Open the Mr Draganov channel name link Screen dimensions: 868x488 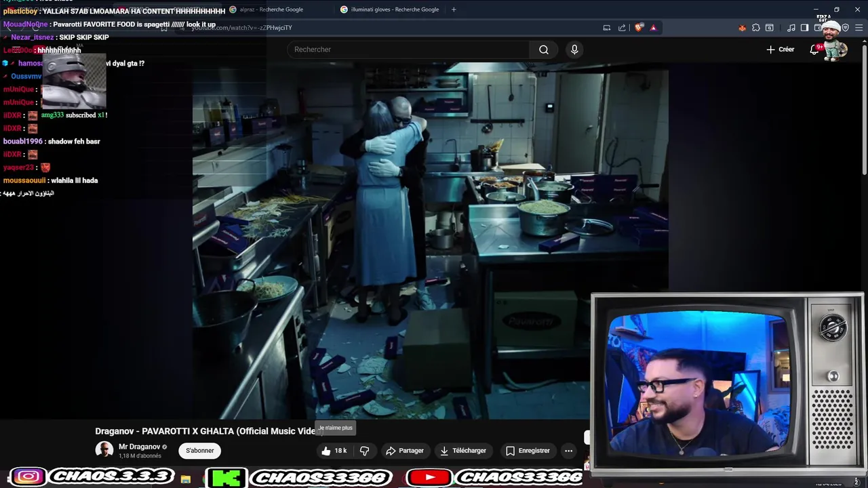[x=140, y=447]
